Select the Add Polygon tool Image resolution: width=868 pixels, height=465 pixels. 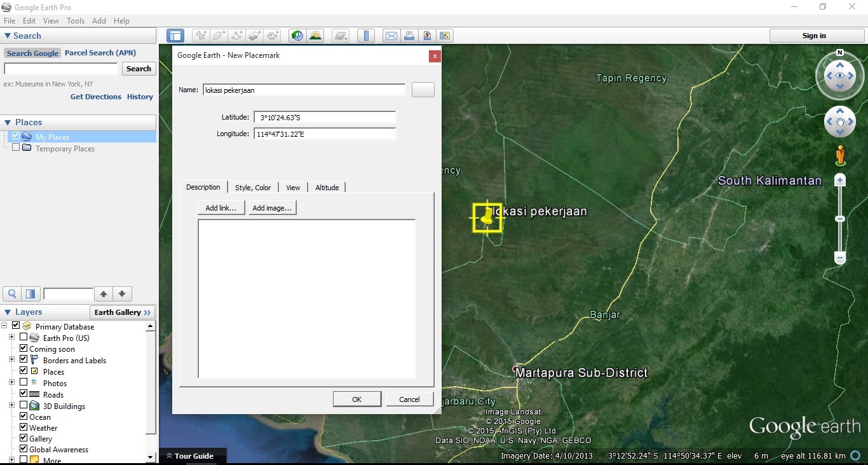pos(219,36)
